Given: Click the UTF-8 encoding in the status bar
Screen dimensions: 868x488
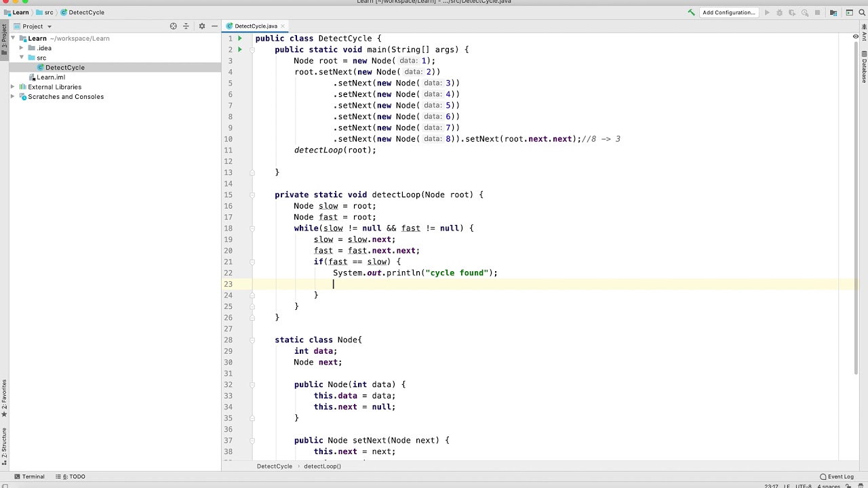Looking at the screenshot, I should [x=804, y=486].
